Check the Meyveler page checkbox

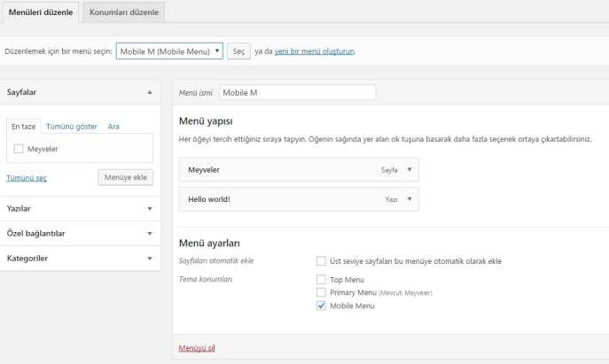point(19,149)
